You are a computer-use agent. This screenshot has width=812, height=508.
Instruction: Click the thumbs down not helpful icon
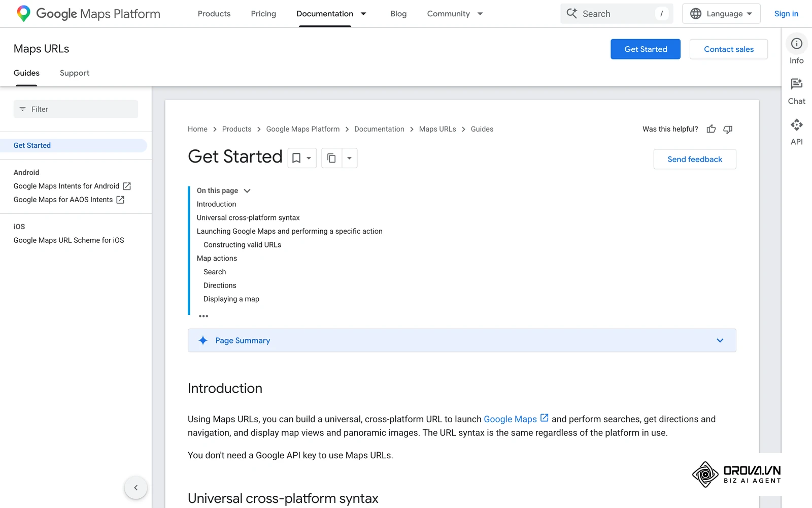(728, 129)
